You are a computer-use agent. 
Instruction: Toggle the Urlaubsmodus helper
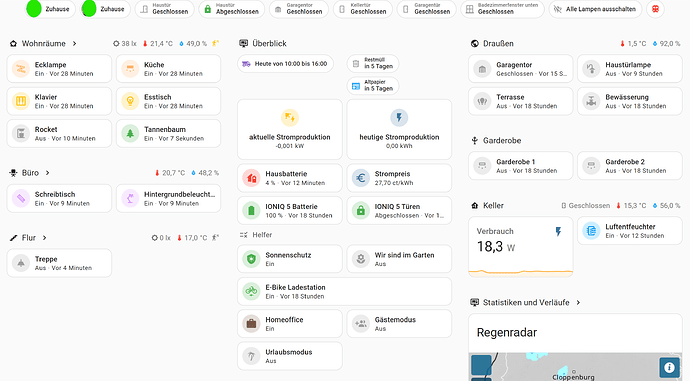(x=290, y=356)
